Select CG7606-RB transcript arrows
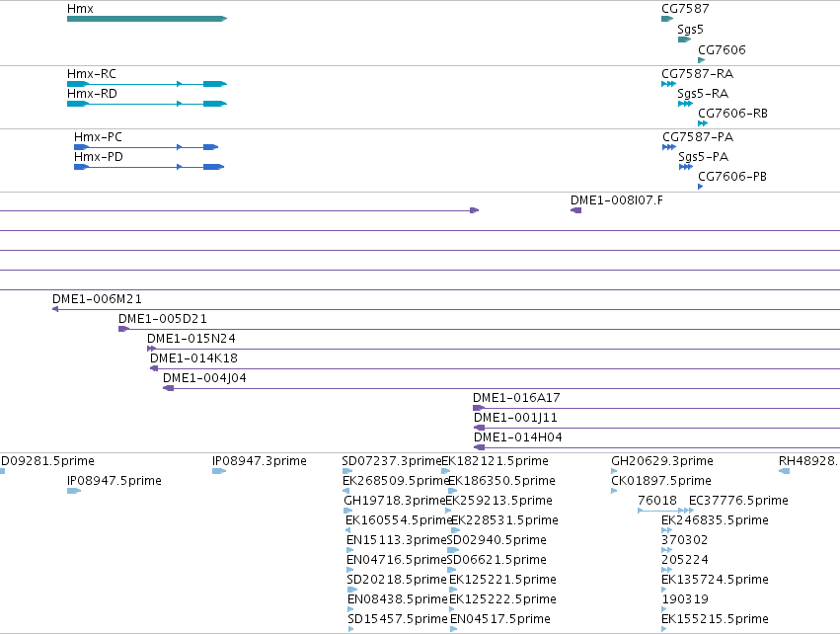This screenshot has height=634, width=840. click(x=703, y=123)
